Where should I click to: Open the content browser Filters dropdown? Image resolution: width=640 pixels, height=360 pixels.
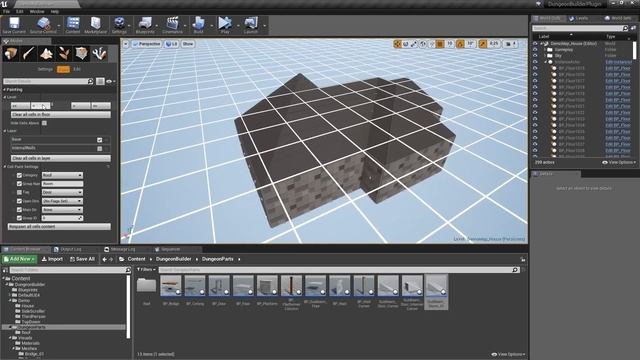[x=146, y=270]
